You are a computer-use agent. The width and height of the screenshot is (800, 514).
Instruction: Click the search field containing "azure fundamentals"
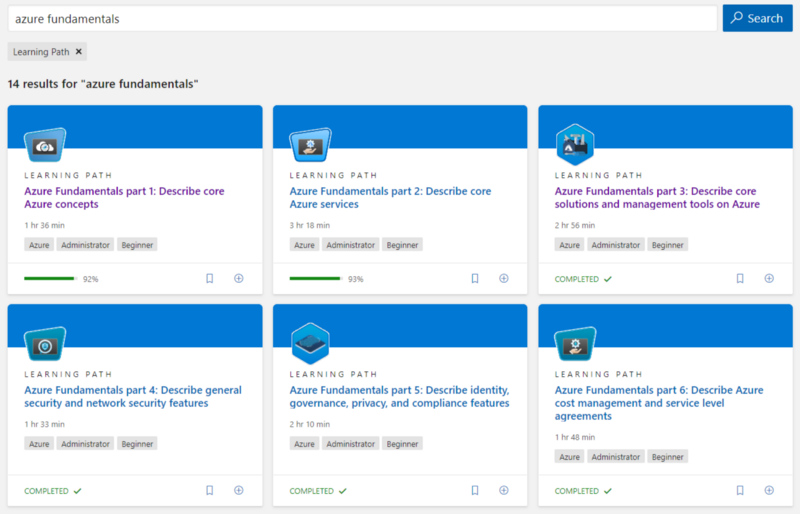point(362,19)
